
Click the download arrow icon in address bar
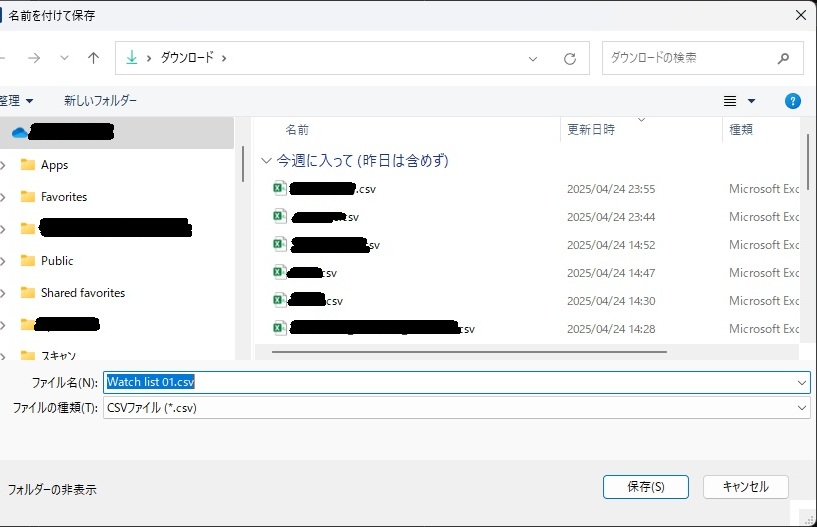[x=132, y=57]
